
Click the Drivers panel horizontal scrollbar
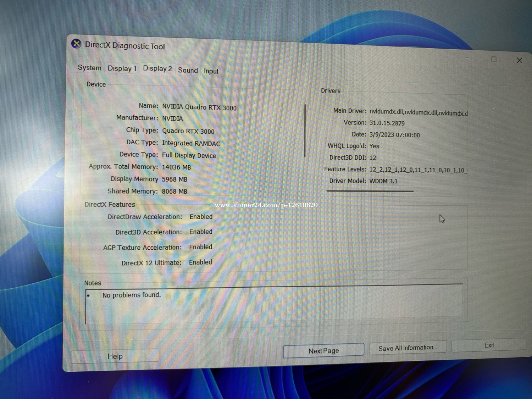370,191
